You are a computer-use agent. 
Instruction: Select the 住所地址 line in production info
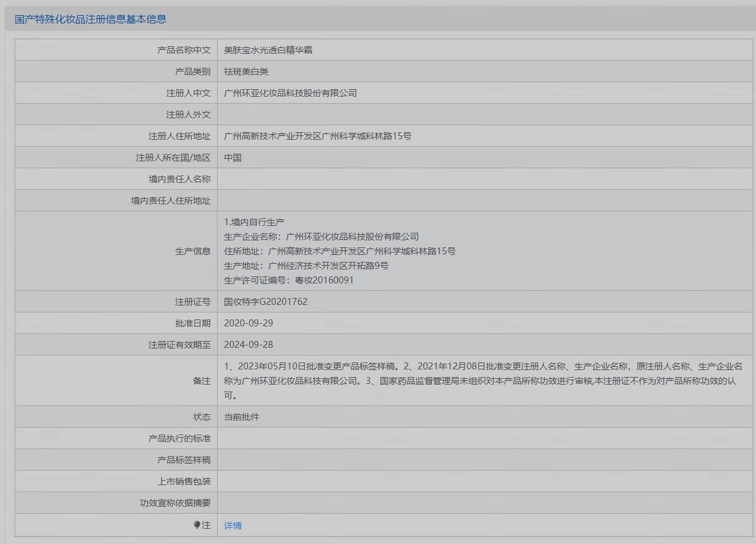coord(340,250)
